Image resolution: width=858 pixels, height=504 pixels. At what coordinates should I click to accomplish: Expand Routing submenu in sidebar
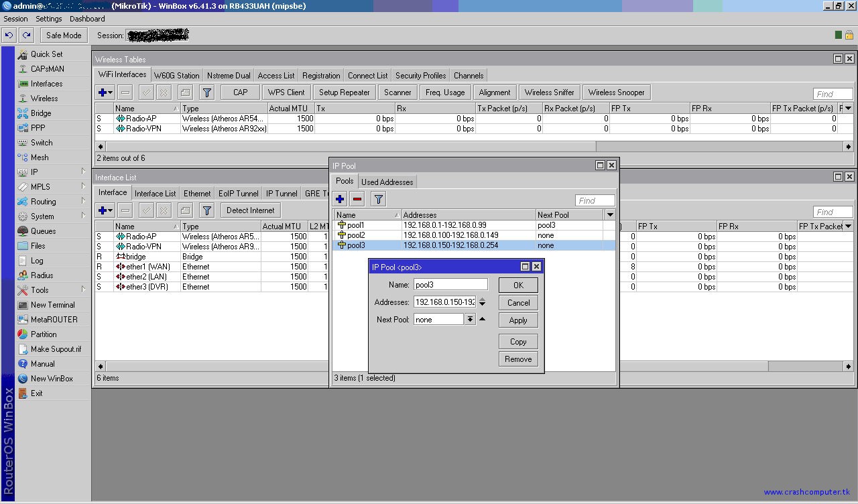coord(53,201)
